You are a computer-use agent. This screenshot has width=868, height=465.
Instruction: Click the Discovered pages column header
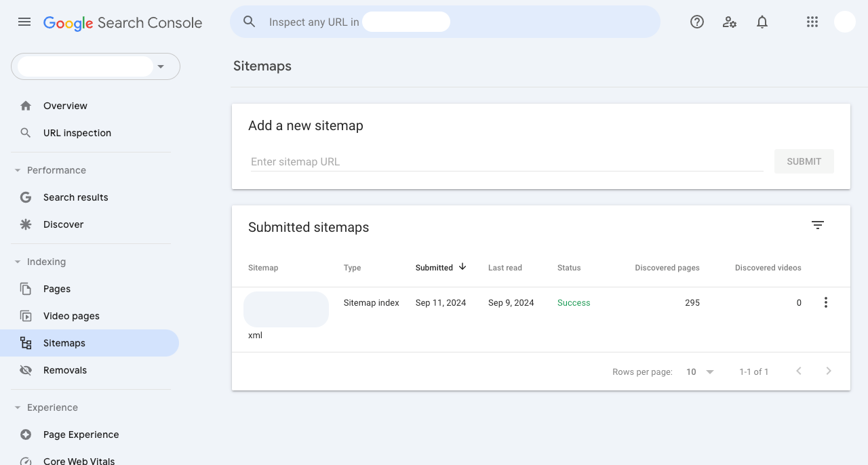(667, 268)
